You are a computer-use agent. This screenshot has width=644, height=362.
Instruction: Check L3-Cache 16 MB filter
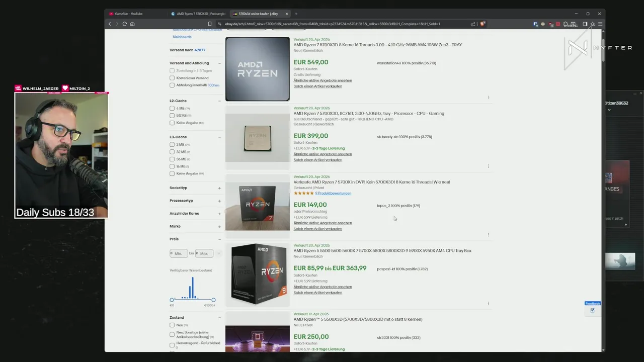[172, 166]
